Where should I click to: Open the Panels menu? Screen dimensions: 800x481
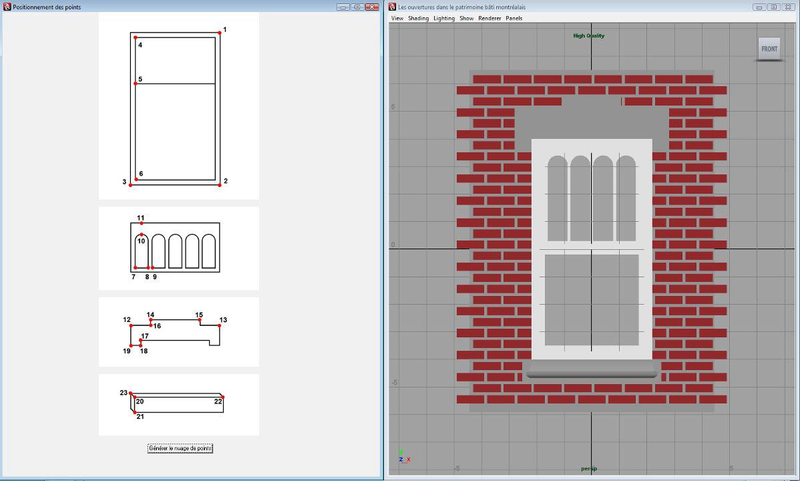(514, 18)
